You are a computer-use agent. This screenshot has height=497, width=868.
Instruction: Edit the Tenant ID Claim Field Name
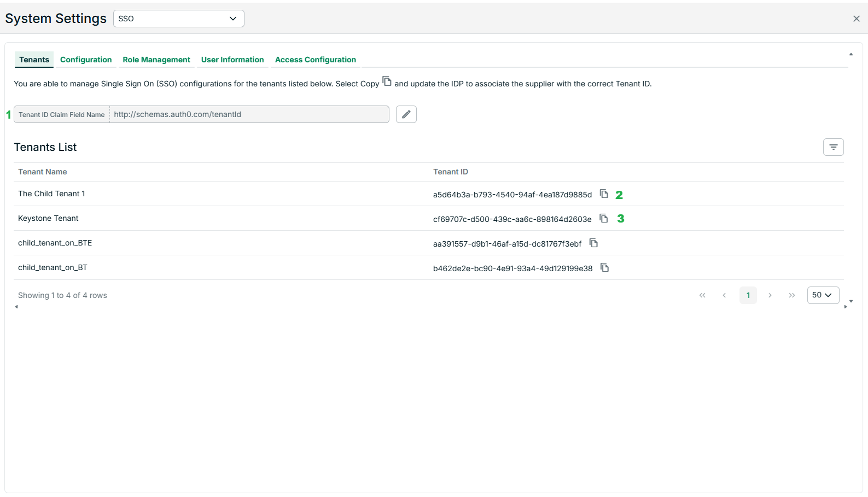(x=406, y=114)
